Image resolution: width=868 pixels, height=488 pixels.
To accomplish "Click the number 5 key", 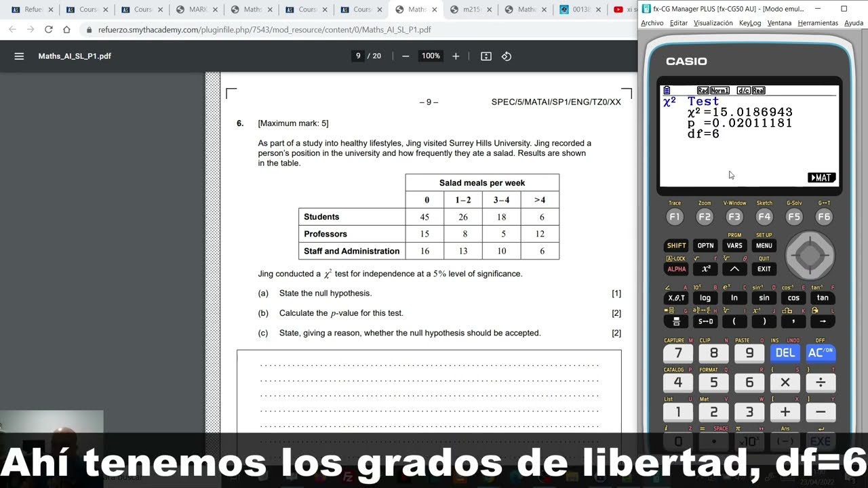I will click(x=713, y=382).
